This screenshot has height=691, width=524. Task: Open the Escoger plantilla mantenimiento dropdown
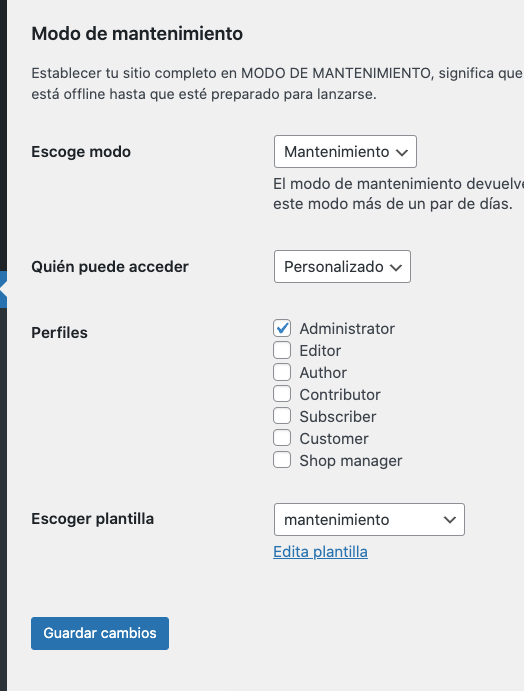[x=369, y=520]
